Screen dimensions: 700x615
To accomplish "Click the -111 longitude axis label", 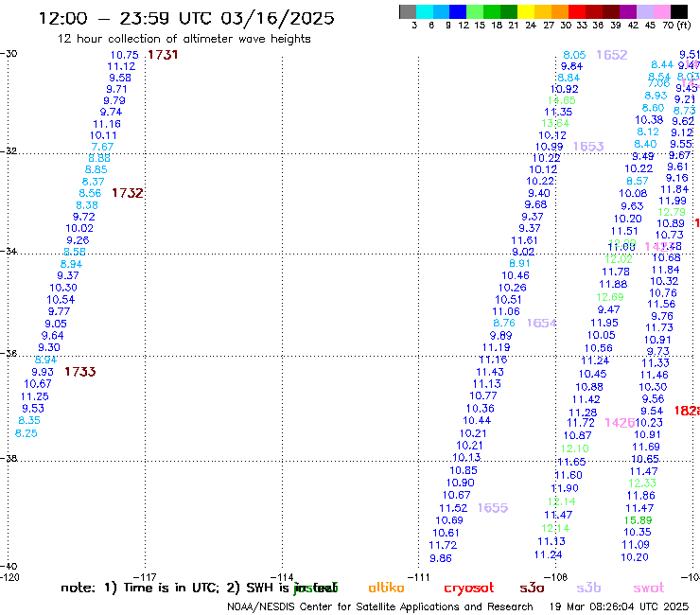I will [419, 577].
